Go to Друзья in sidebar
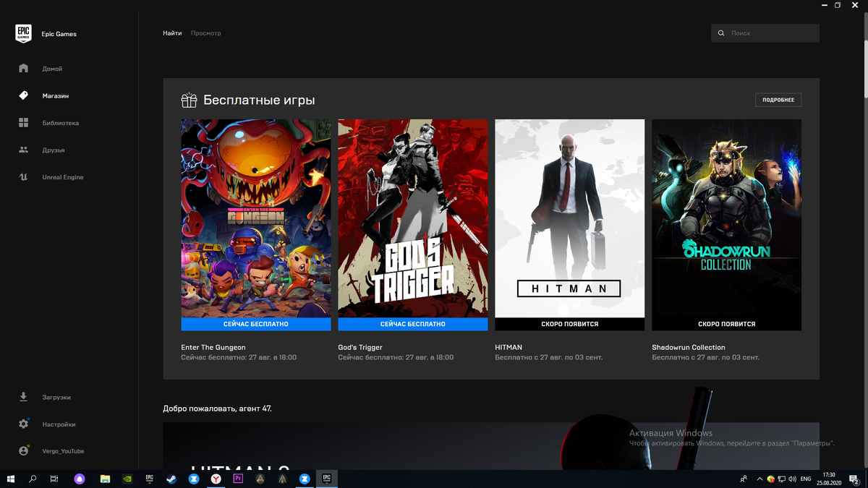The height and width of the screenshot is (488, 868). click(x=54, y=150)
